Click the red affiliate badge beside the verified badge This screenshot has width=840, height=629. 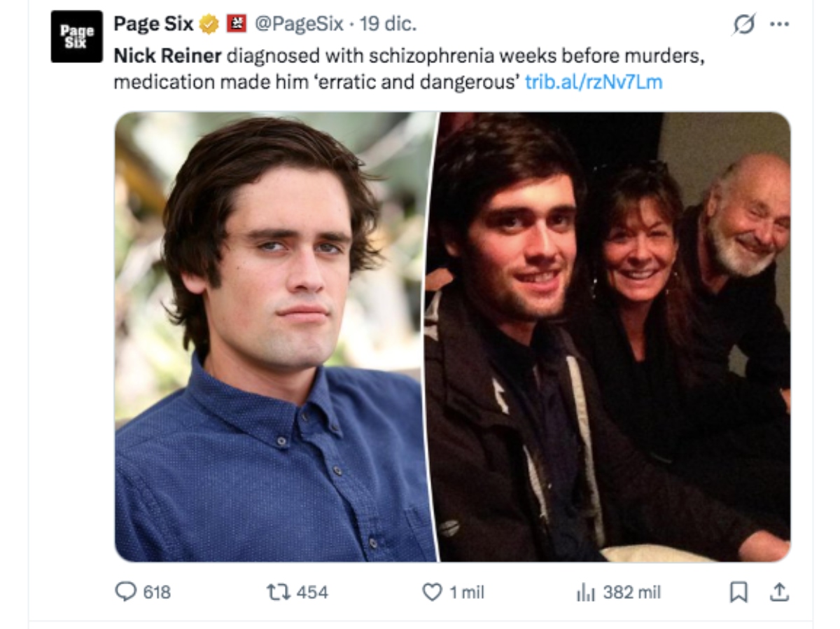coord(235,25)
